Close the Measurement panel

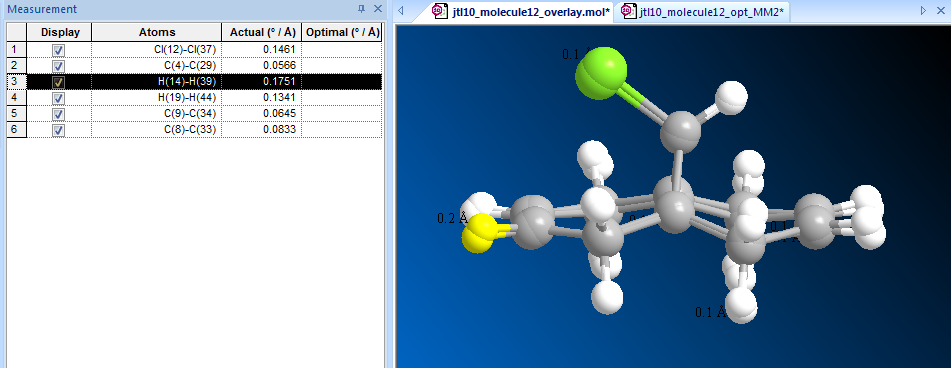(x=377, y=9)
